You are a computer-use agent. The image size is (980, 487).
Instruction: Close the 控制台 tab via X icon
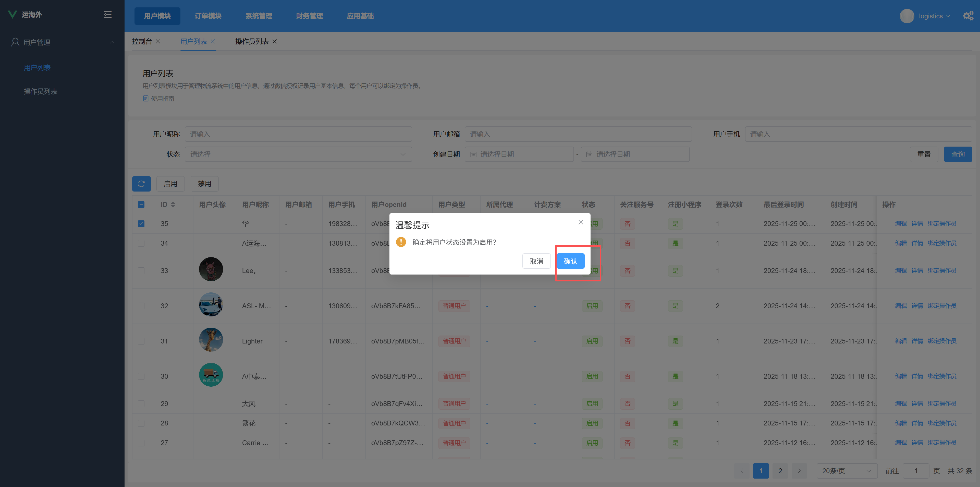(x=158, y=42)
